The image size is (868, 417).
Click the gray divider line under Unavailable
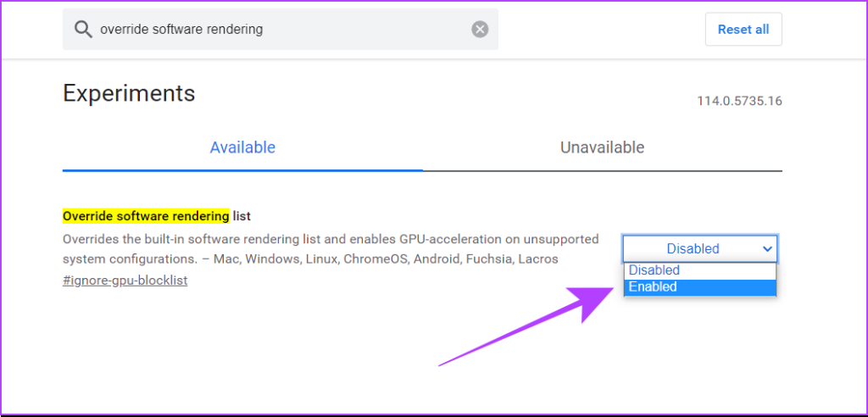coord(603,170)
